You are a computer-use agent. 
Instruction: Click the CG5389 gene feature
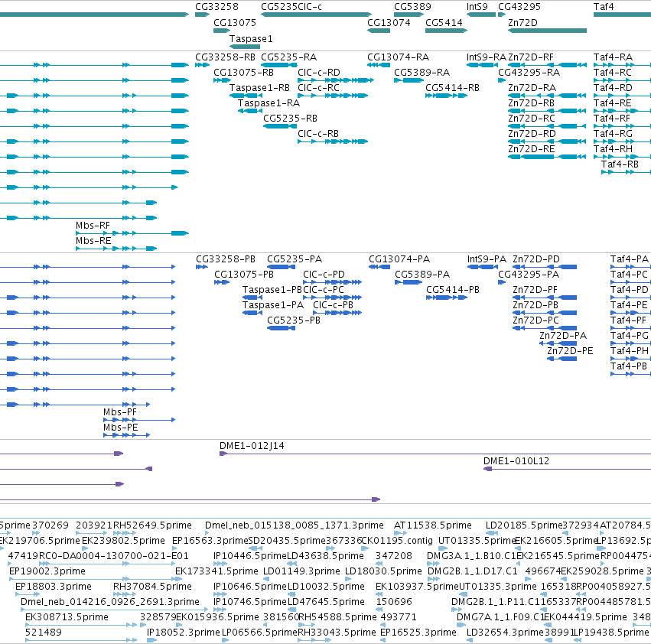point(409,15)
